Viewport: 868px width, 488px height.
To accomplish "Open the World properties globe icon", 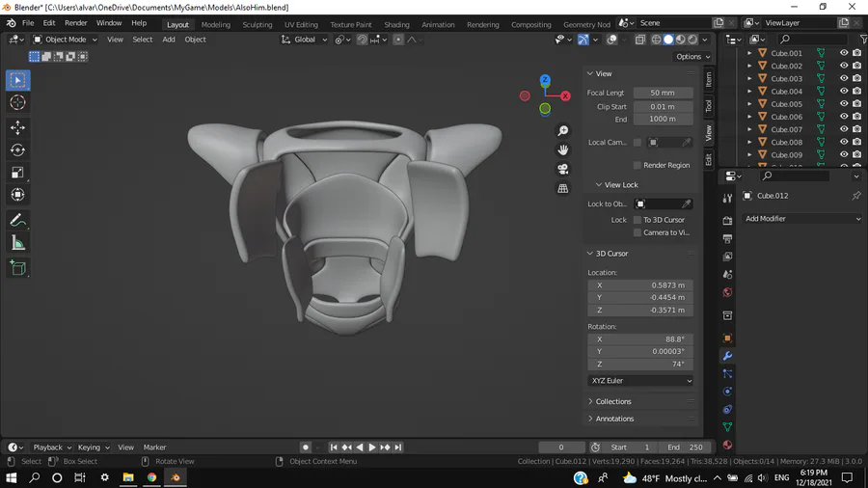I will point(727,292).
